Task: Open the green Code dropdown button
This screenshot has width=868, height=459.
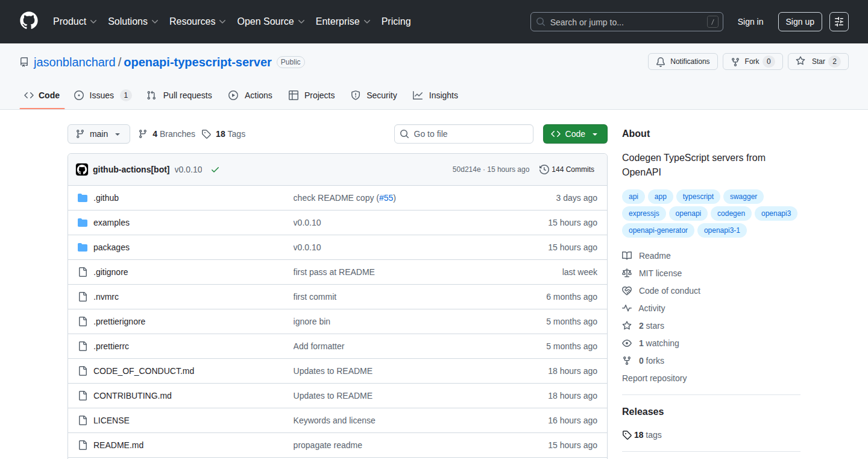Action: pyautogui.click(x=575, y=134)
